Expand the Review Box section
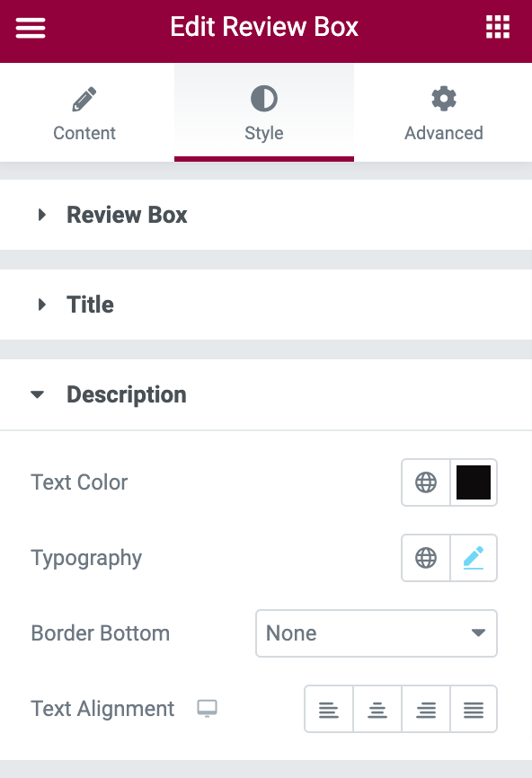This screenshot has width=532, height=778. pos(266,215)
